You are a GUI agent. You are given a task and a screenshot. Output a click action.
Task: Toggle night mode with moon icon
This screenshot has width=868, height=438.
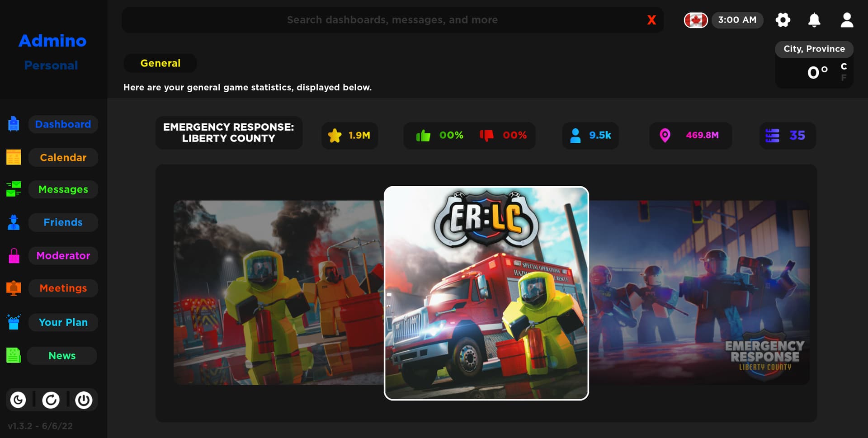pyautogui.click(x=18, y=400)
